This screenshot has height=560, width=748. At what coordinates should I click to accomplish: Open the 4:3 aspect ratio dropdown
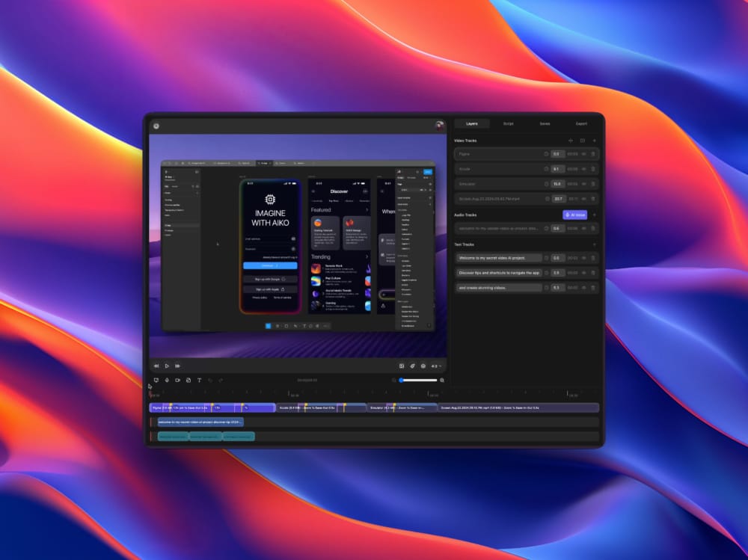[435, 366]
